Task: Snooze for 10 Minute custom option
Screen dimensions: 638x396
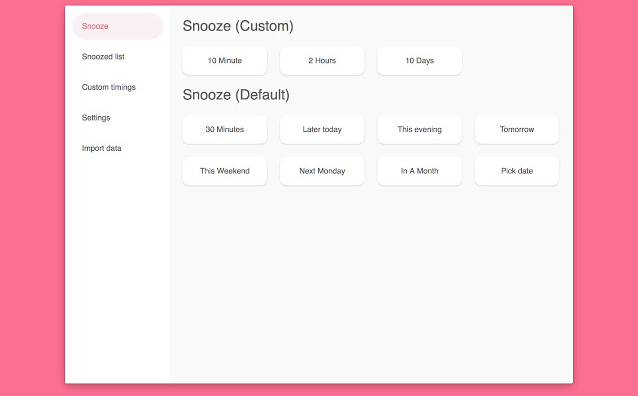Action: pyautogui.click(x=225, y=61)
